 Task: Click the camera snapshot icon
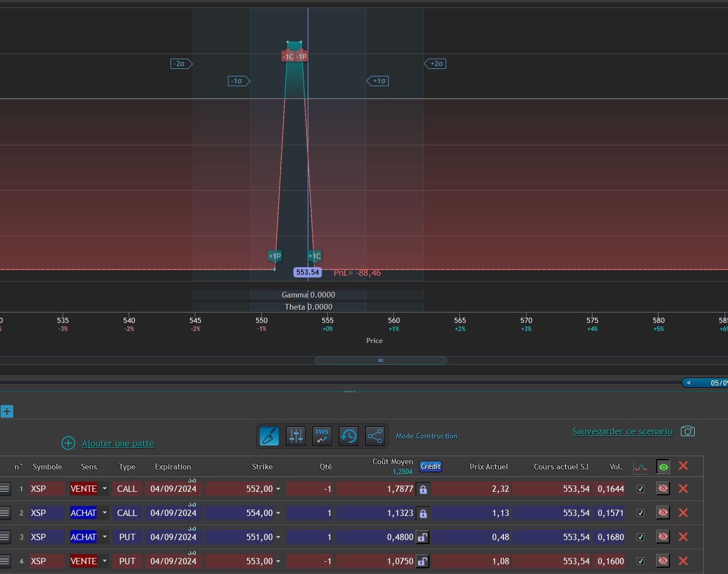click(x=687, y=431)
